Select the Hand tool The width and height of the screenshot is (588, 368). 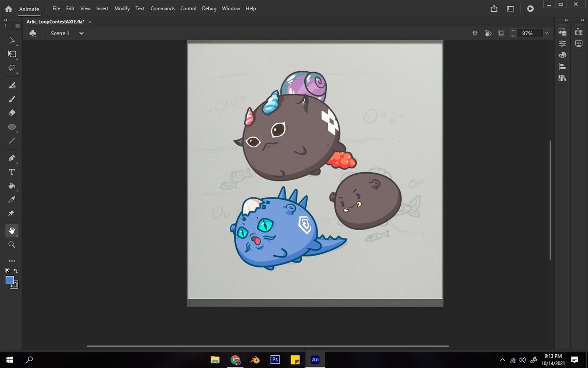coord(12,231)
